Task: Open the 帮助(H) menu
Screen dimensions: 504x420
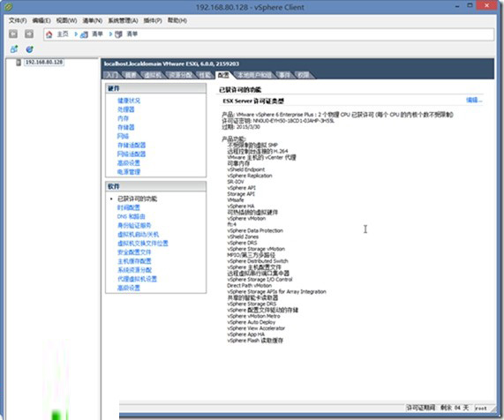Action: pyautogui.click(x=177, y=20)
